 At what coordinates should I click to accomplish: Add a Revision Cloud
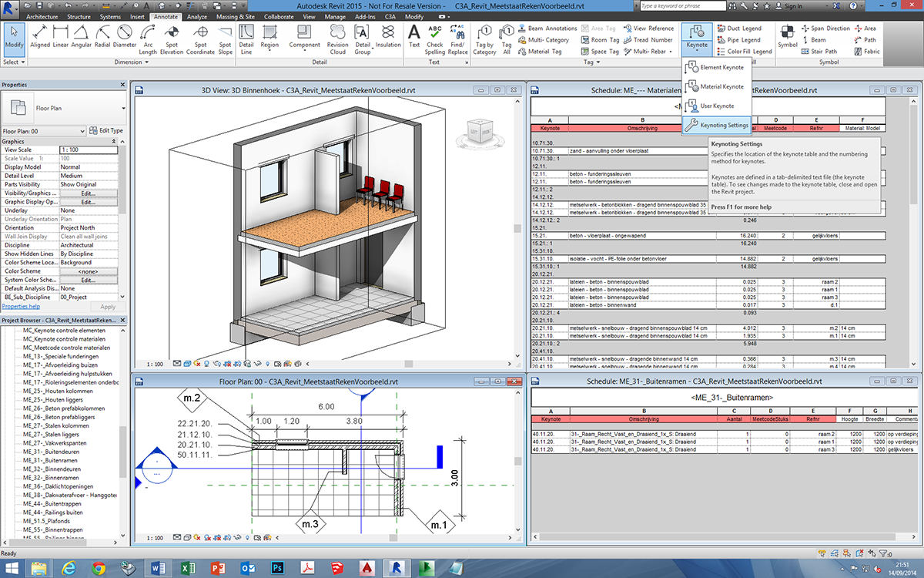pyautogui.click(x=338, y=40)
